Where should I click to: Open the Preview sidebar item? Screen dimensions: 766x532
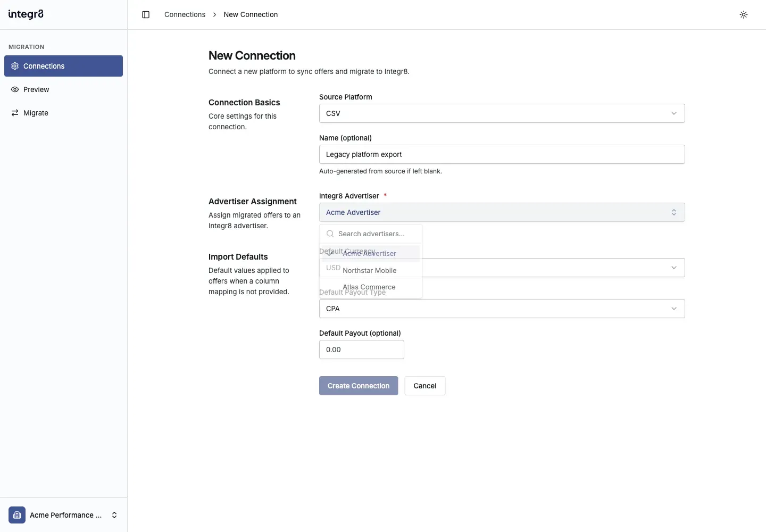[x=63, y=89]
